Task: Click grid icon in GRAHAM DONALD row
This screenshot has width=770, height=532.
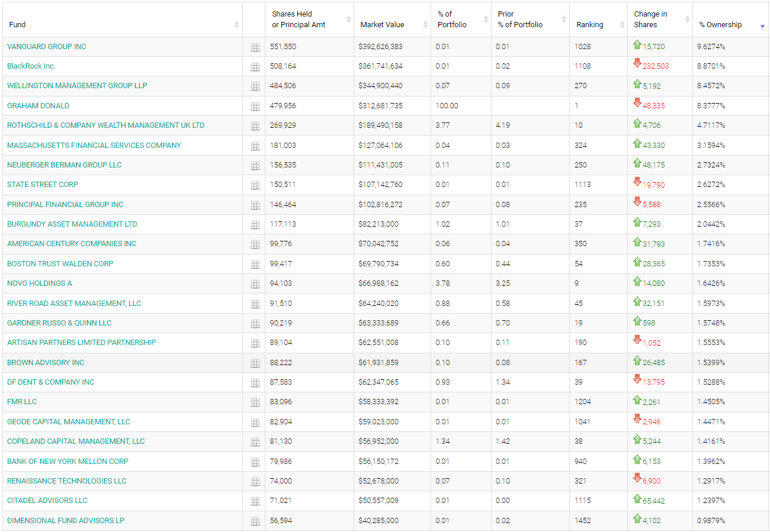Action: coord(255,107)
